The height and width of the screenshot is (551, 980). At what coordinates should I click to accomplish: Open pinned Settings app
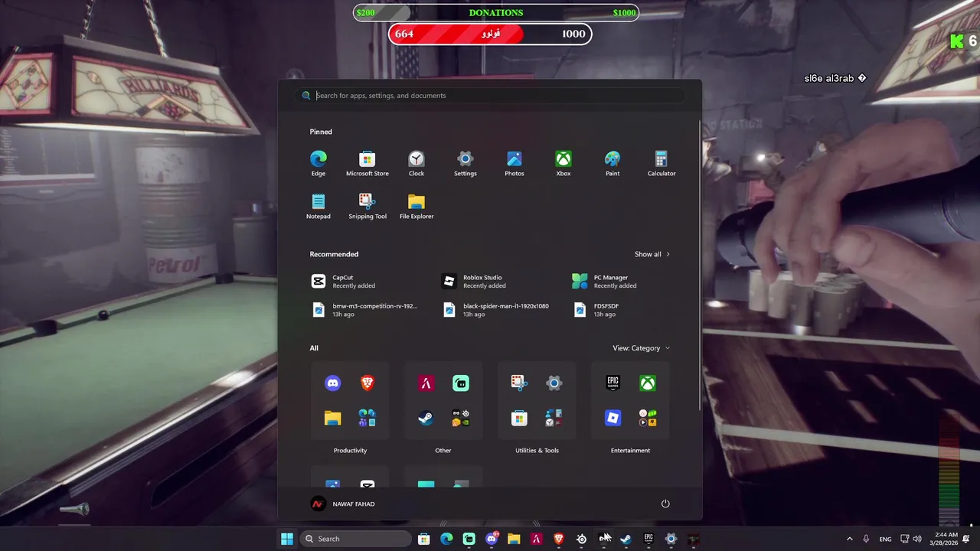click(x=465, y=164)
